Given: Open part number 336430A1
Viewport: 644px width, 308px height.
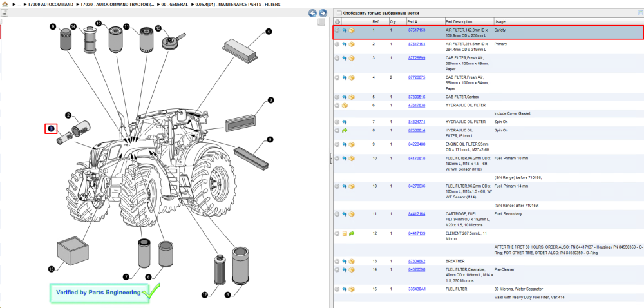Looking at the screenshot, I should [x=417, y=289].
